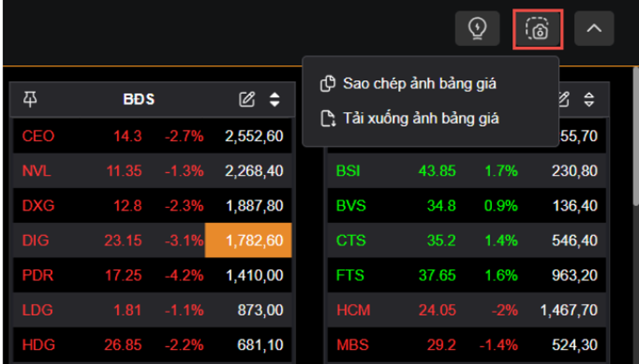Select the CEO ticker
This screenshot has height=364, width=639.
click(x=38, y=136)
